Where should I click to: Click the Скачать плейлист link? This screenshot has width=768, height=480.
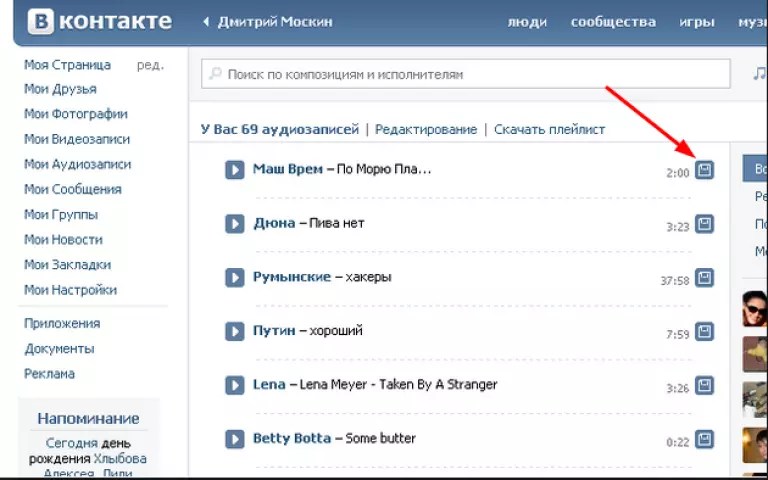[x=549, y=130]
